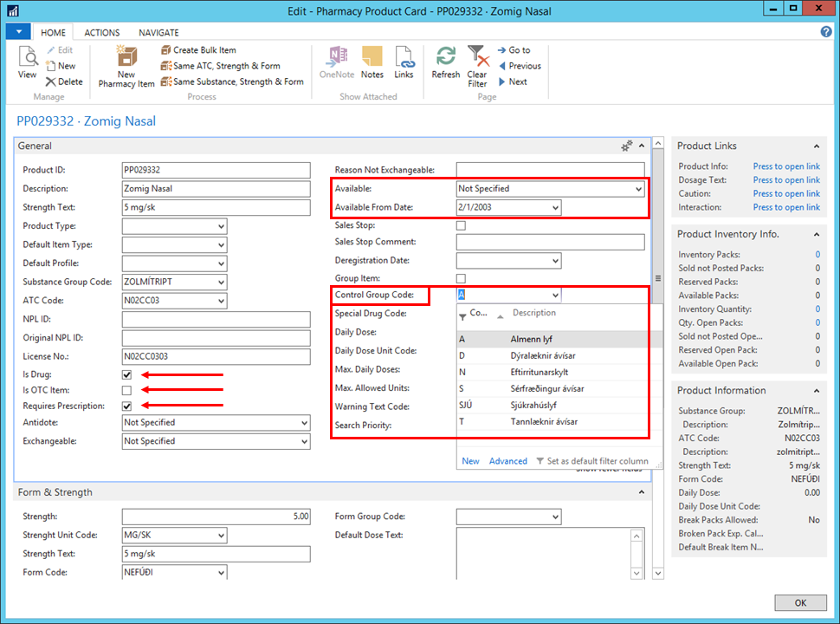Toggle the Sales Stop checkbox

click(x=461, y=225)
